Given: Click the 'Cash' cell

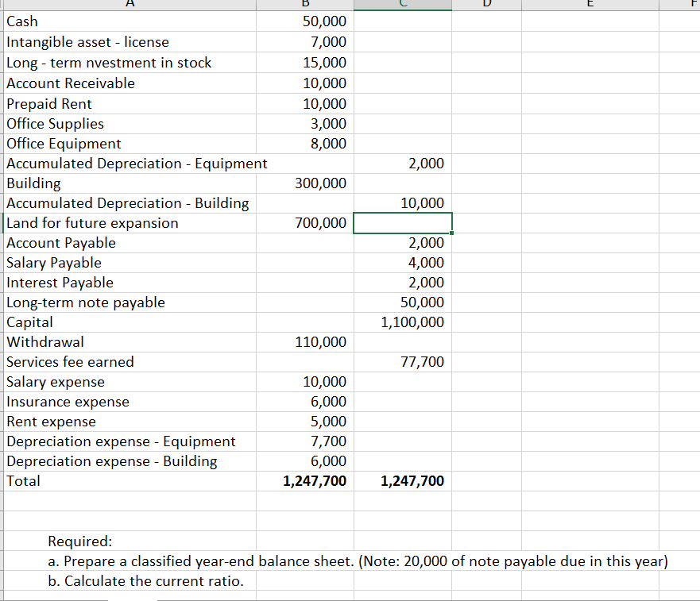Looking at the screenshot, I should pos(130,21).
